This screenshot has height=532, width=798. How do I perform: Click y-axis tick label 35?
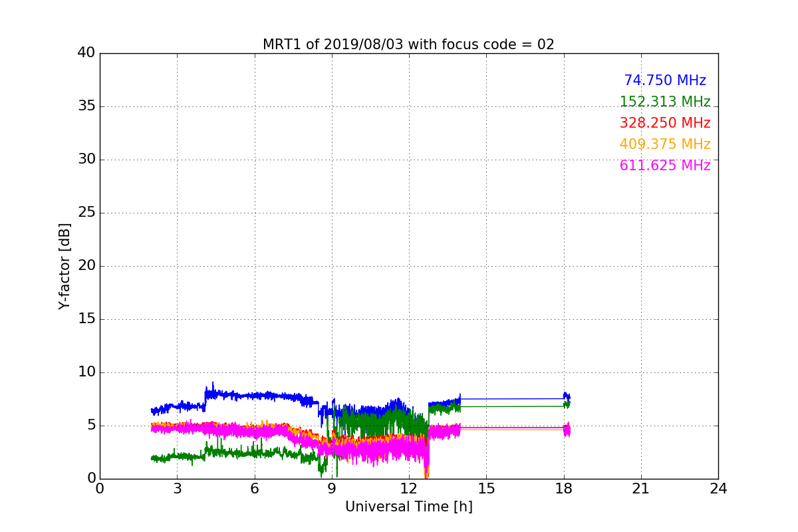(x=86, y=106)
